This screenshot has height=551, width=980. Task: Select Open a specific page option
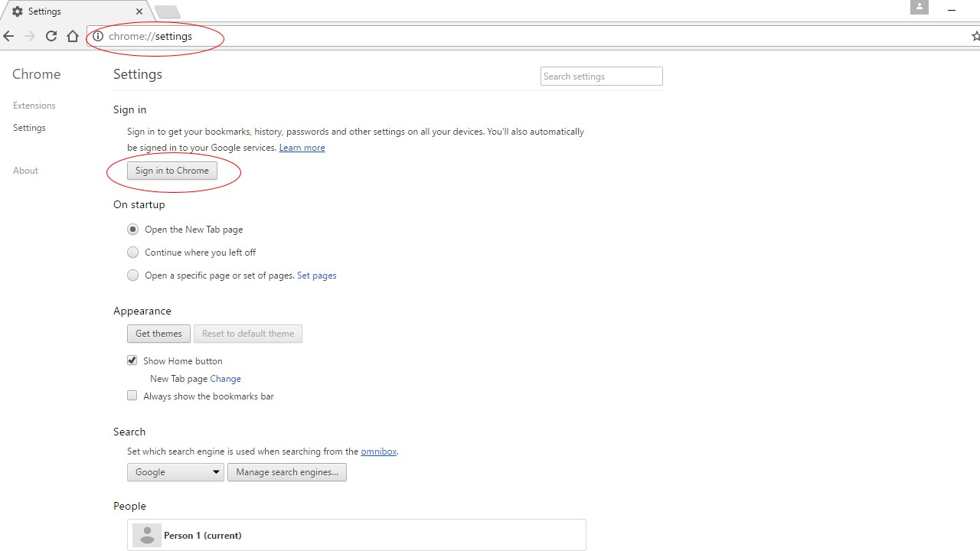point(132,275)
